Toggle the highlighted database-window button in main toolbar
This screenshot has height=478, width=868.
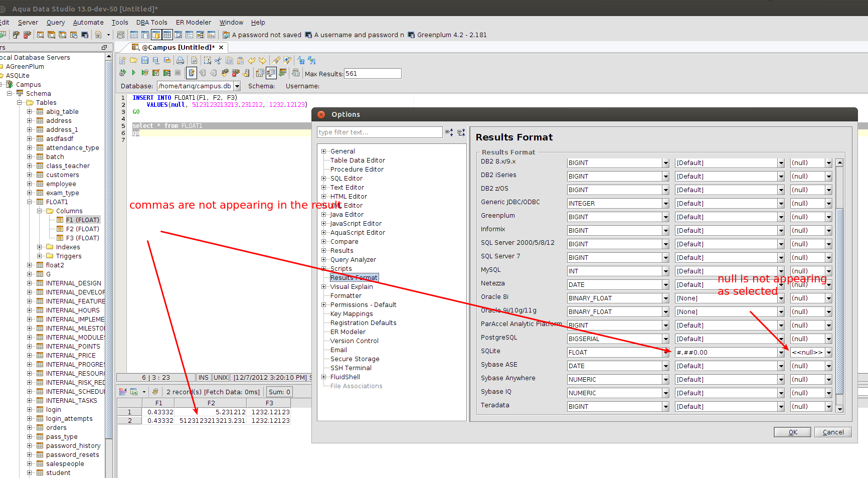(156, 35)
